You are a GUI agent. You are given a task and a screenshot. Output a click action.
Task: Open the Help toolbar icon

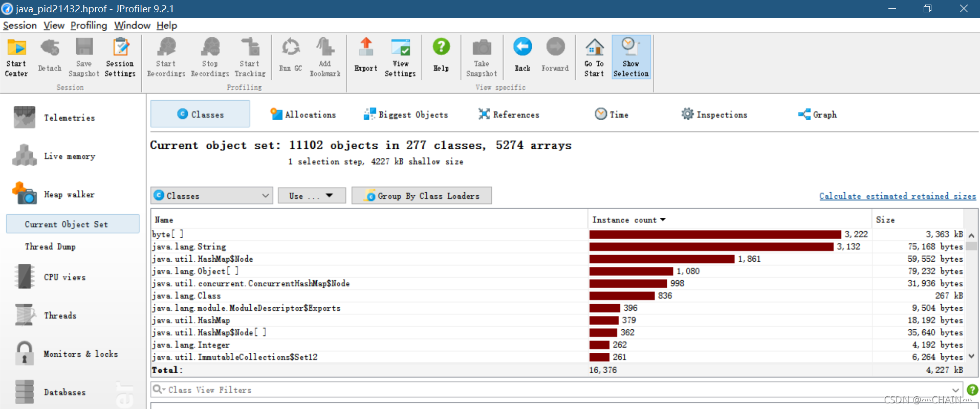point(441,55)
